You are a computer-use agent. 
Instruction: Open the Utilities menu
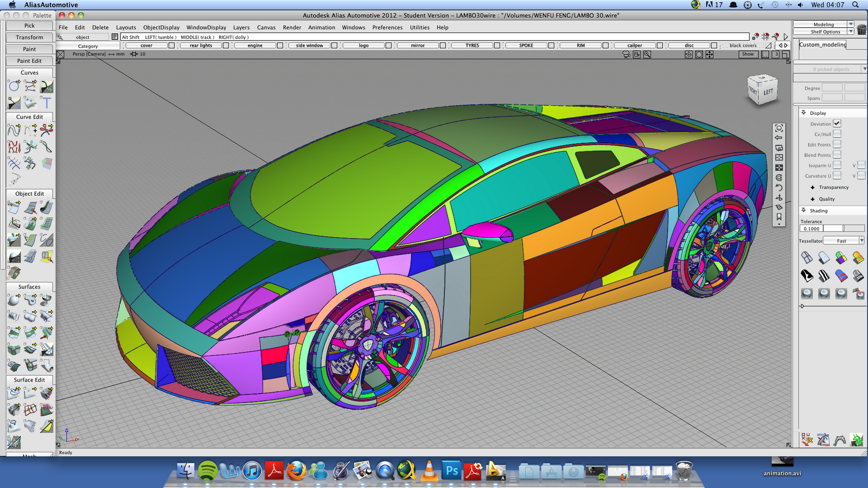coord(419,27)
